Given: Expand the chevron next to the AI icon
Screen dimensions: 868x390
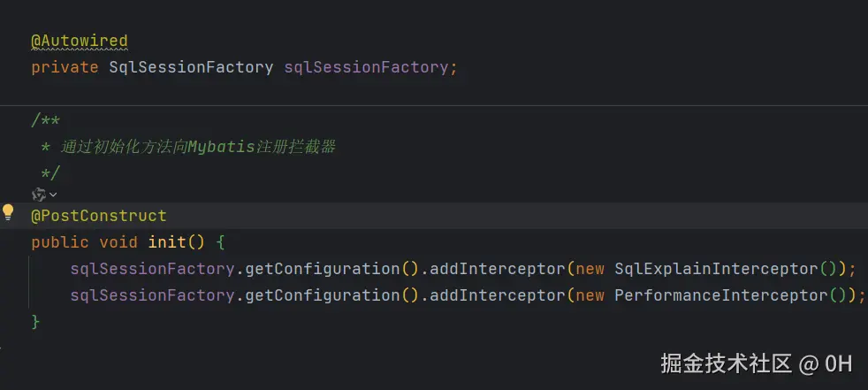Looking at the screenshot, I should point(53,195).
